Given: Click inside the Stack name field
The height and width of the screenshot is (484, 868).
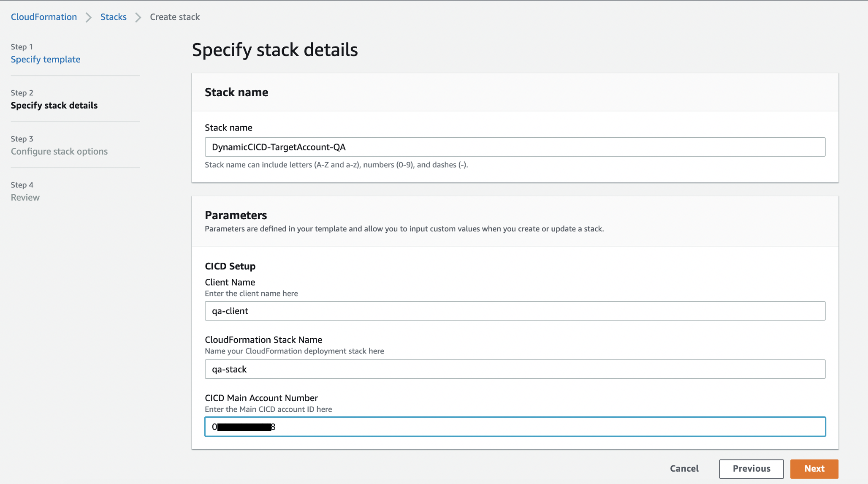Looking at the screenshot, I should pyautogui.click(x=515, y=147).
